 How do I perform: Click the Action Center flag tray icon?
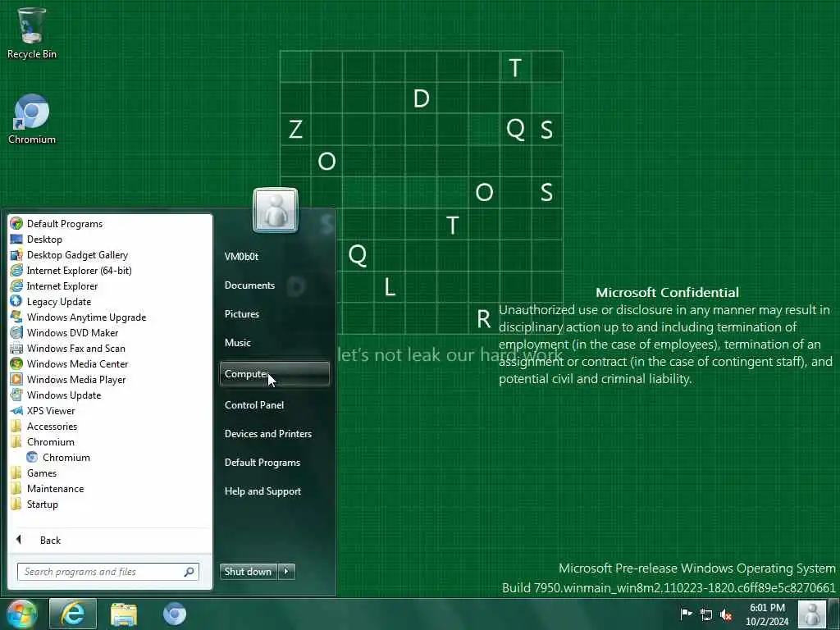[686, 614]
